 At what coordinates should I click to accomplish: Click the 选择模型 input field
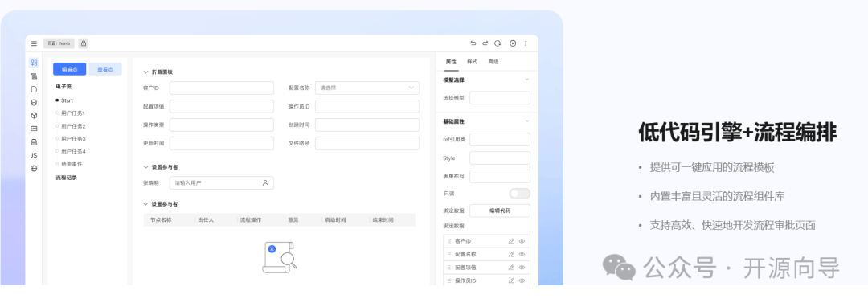click(500, 98)
